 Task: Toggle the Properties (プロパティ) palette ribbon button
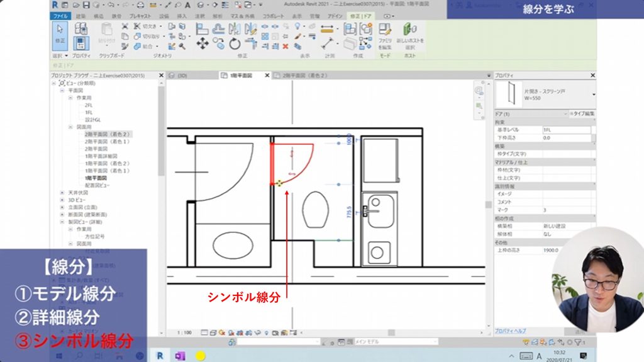click(x=80, y=43)
